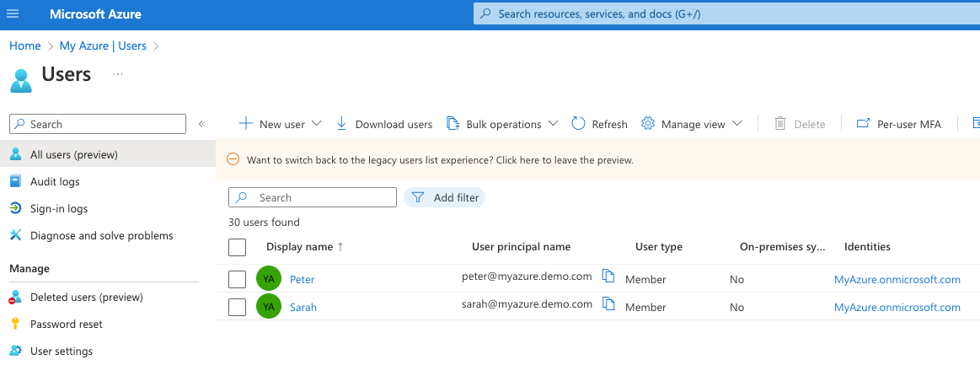The image size is (980, 365).
Task: Copy Sarah's user principal name
Action: click(608, 303)
